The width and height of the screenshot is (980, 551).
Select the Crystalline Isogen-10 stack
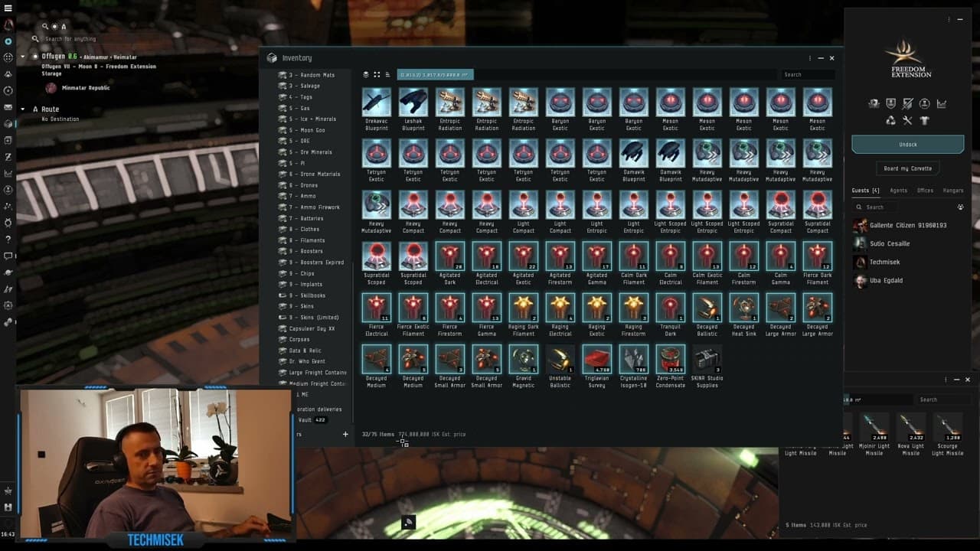click(x=634, y=367)
